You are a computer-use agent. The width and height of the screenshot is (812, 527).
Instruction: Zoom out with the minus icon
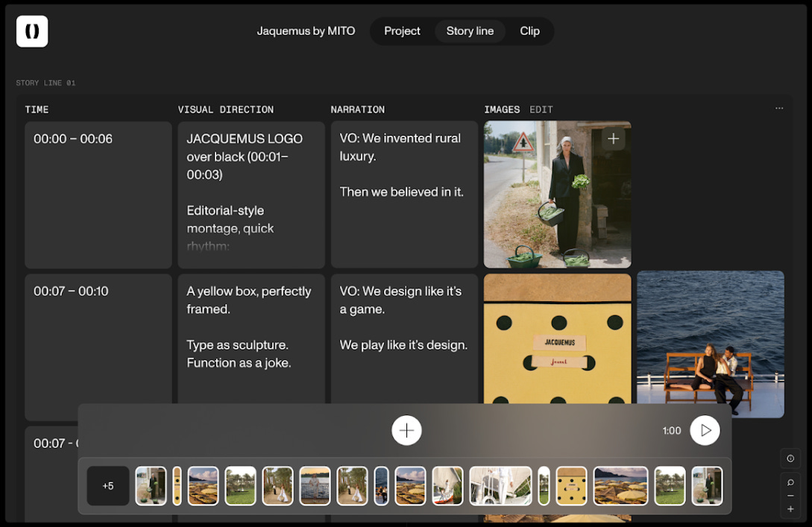790,496
